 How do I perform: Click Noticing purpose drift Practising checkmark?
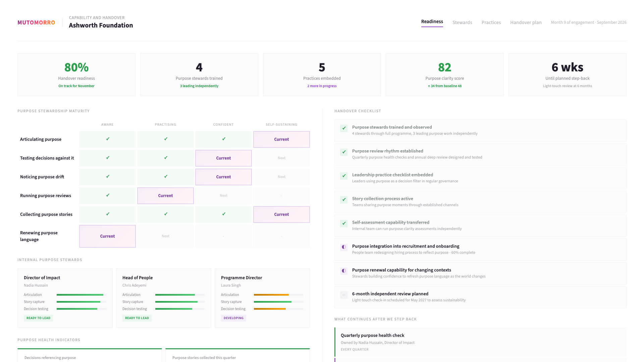[x=166, y=176]
